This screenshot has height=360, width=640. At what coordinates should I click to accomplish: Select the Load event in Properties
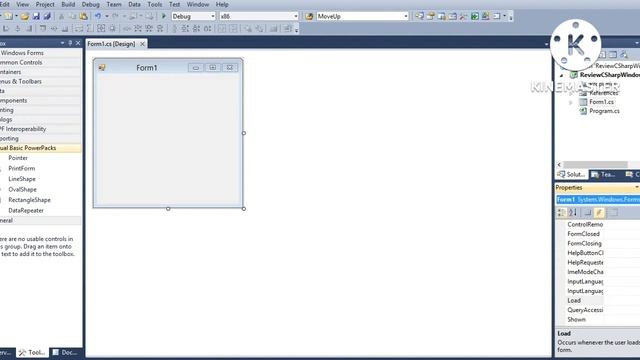pos(574,300)
